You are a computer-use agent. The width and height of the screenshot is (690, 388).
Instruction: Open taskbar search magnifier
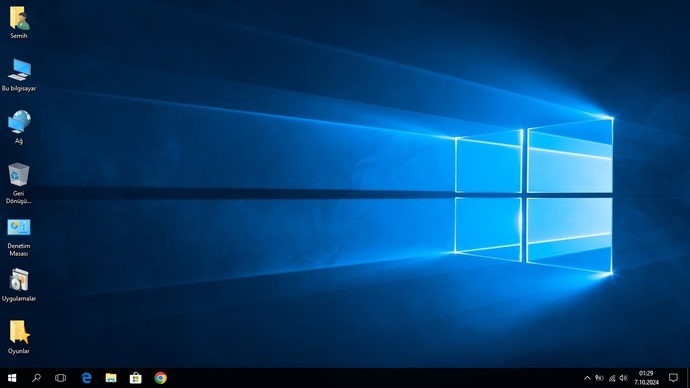[x=37, y=378]
